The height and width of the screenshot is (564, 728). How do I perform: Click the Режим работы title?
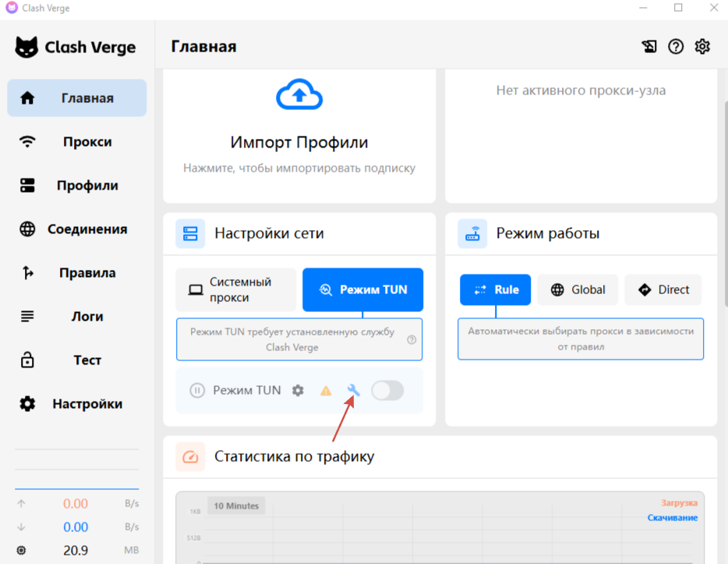[x=548, y=233]
